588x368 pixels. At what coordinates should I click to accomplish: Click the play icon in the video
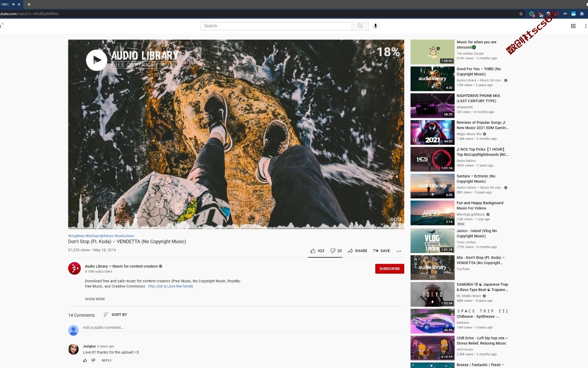(96, 60)
